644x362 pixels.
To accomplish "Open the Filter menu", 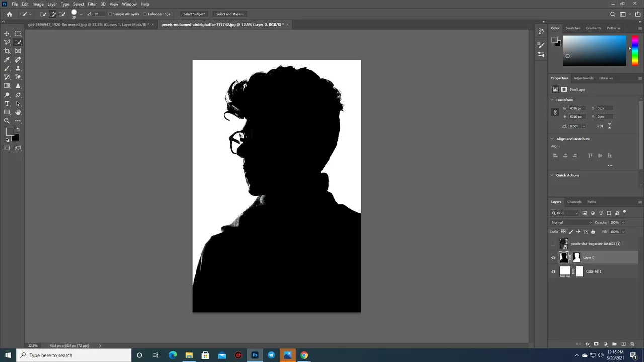I will point(92,4).
